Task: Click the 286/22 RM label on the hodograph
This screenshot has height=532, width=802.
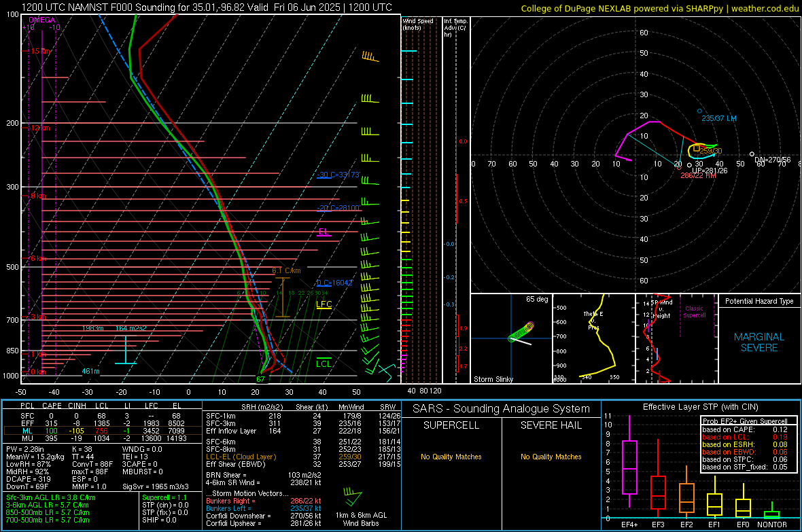Action: [x=698, y=175]
